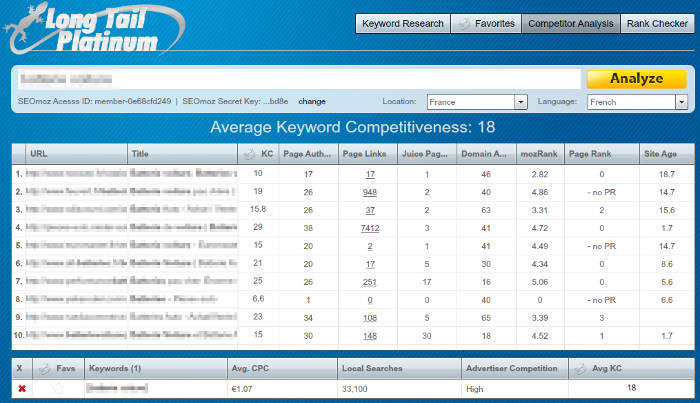Open the page links value 108
700x403 pixels.
coord(370,318)
